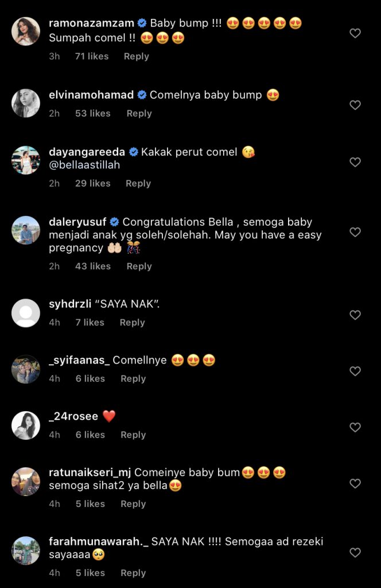Reply to farahmunawarah._ comment
381x588 pixels.
[133, 573]
